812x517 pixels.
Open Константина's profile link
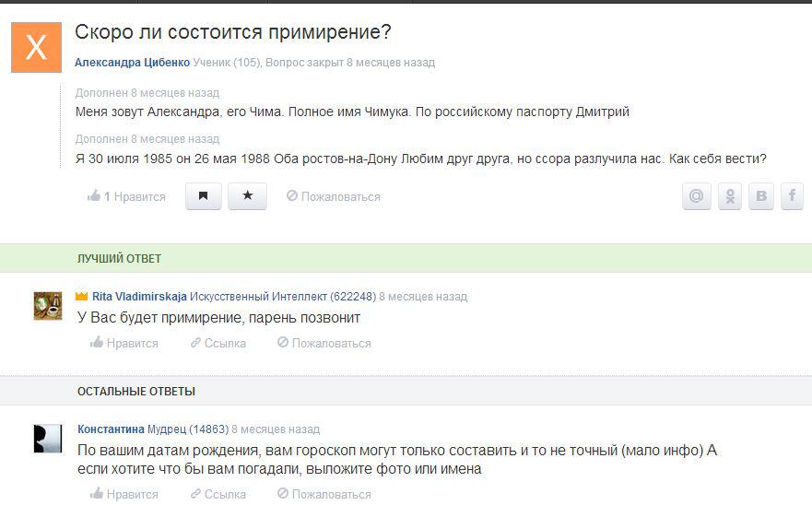[x=111, y=429]
